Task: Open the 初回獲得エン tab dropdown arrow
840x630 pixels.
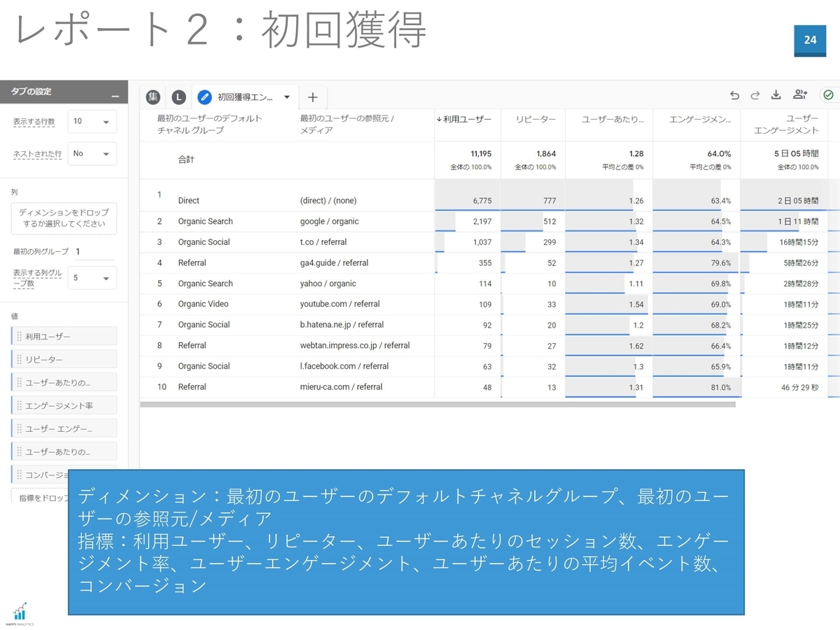Action: tap(287, 97)
